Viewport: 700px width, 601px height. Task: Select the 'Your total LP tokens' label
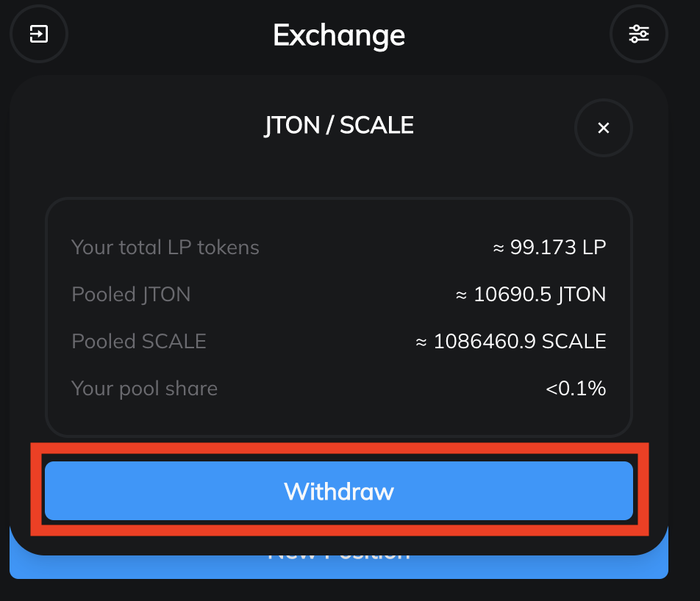[165, 247]
